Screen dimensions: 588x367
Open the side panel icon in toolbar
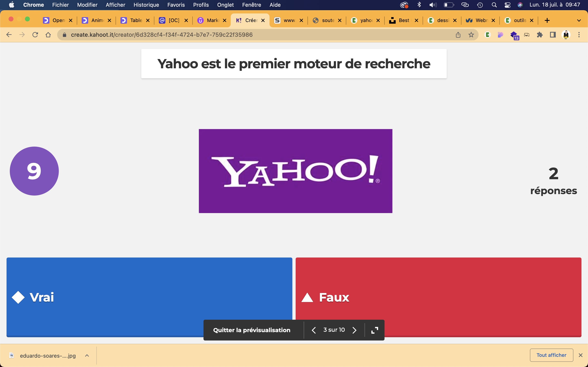553,35
